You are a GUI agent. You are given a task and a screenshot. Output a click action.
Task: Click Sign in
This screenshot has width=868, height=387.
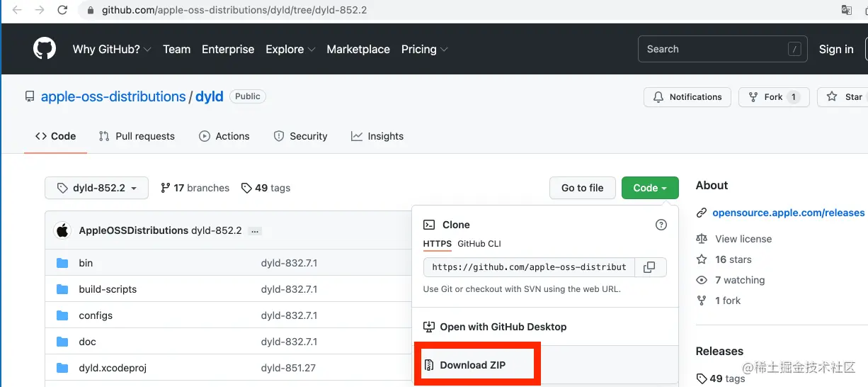coord(836,49)
